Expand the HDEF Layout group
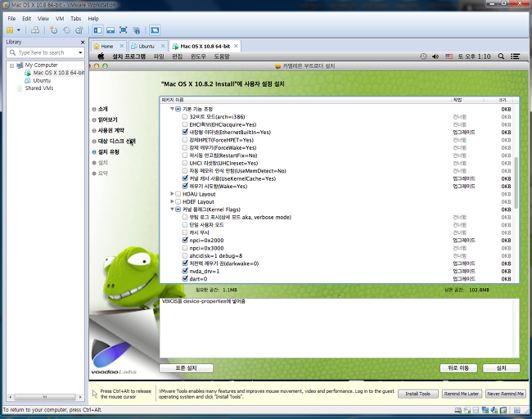This screenshot has height=419, width=532. (172, 201)
